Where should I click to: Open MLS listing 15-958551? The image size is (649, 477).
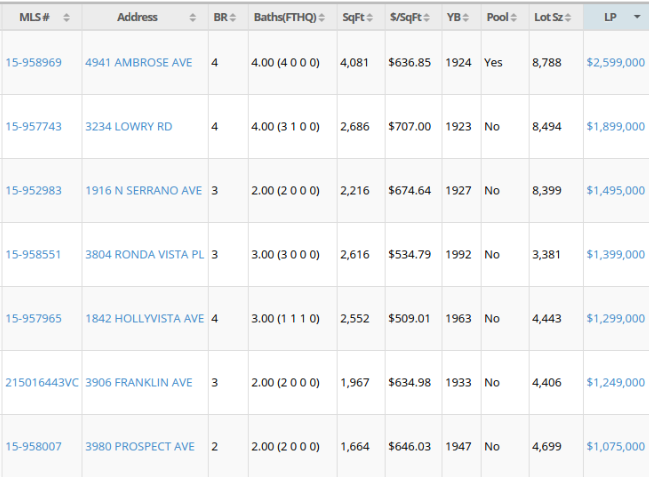(33, 255)
